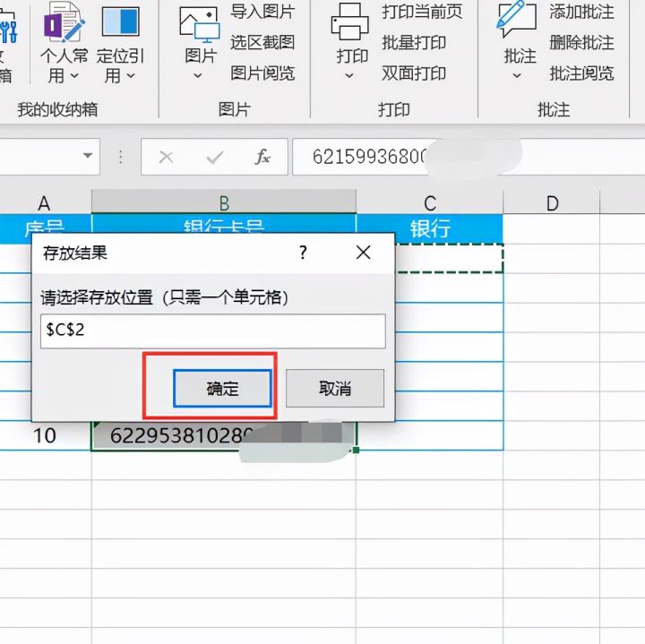Open the Name Box dropdown

click(x=88, y=156)
